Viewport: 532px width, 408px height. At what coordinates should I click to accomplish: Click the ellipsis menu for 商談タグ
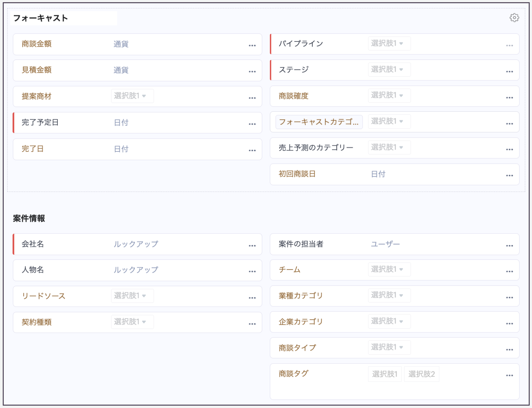click(509, 376)
